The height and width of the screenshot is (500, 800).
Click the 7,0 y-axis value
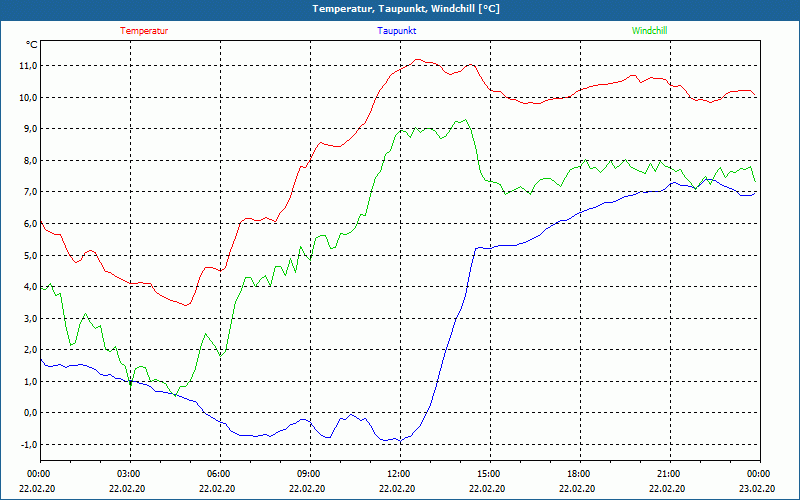click(30, 192)
